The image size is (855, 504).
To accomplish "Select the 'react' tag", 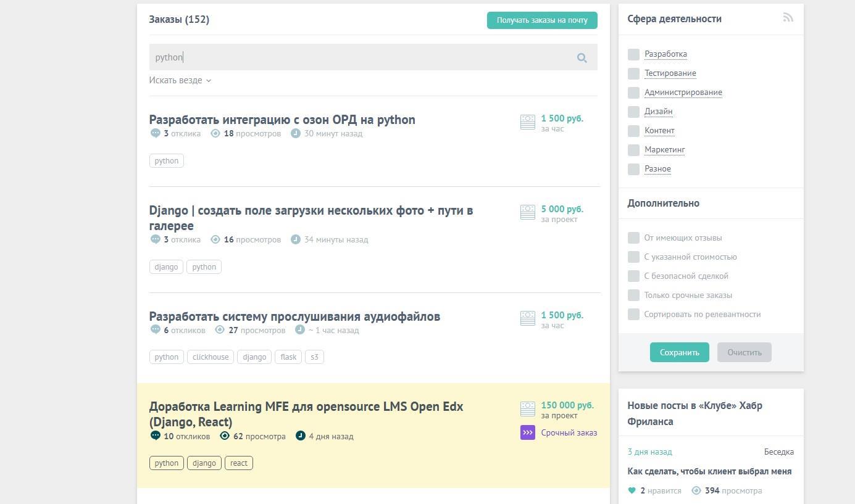I will pos(239,463).
